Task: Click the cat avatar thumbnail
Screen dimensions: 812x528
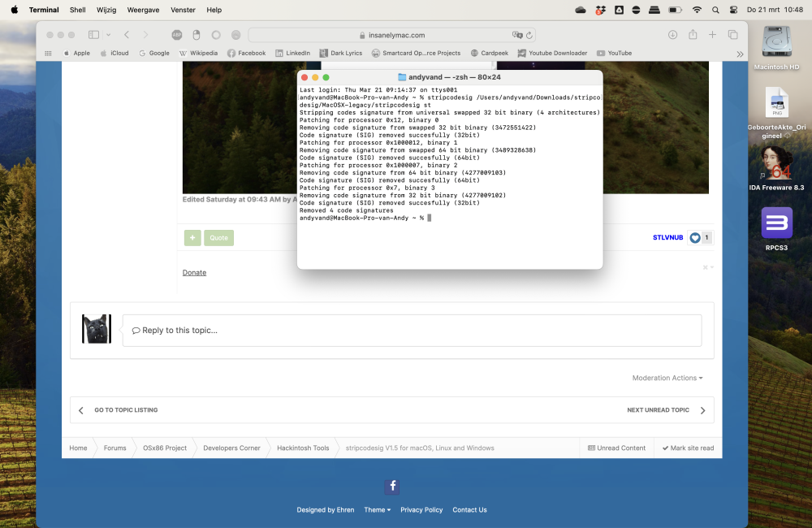Action: point(97,328)
